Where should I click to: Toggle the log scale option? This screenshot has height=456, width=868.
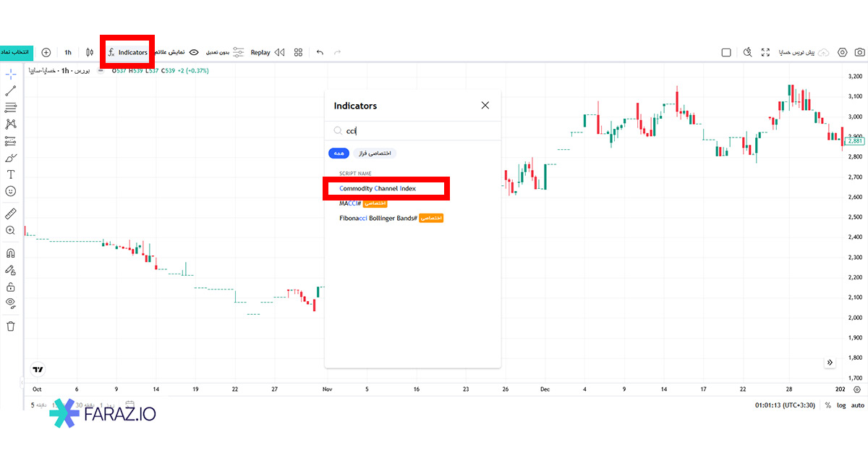tap(841, 405)
